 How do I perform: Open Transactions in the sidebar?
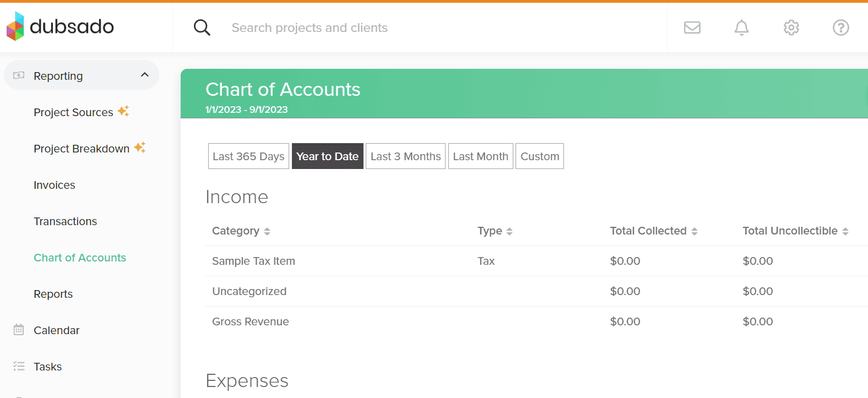[65, 221]
